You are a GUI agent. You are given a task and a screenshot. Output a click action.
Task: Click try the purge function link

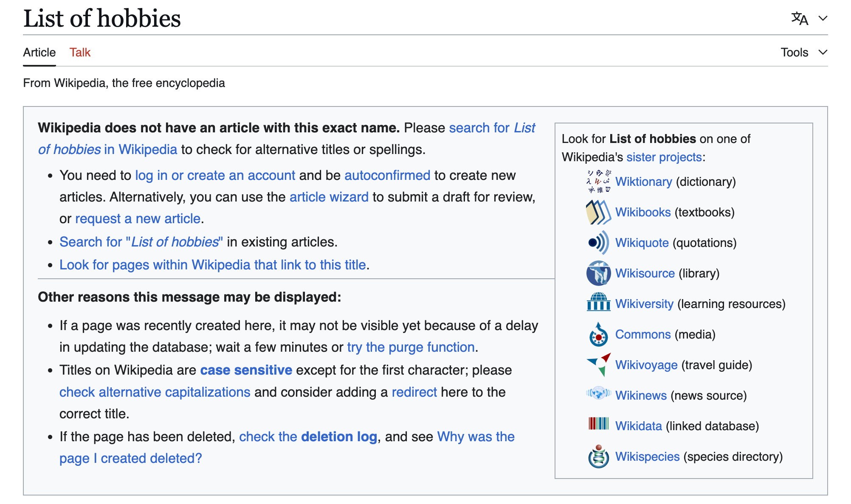point(411,347)
